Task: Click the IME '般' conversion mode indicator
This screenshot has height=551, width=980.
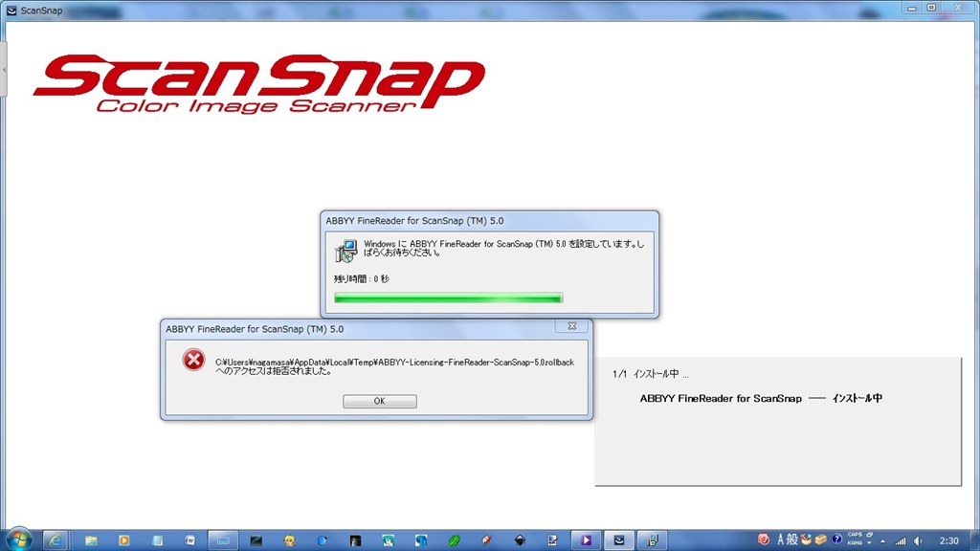Action: pyautogui.click(x=792, y=540)
